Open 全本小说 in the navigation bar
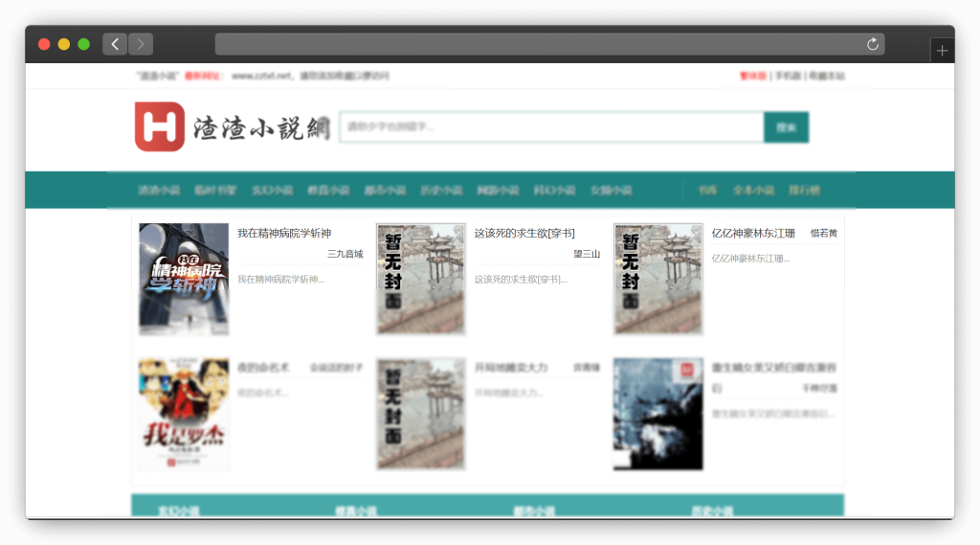 pyautogui.click(x=753, y=191)
